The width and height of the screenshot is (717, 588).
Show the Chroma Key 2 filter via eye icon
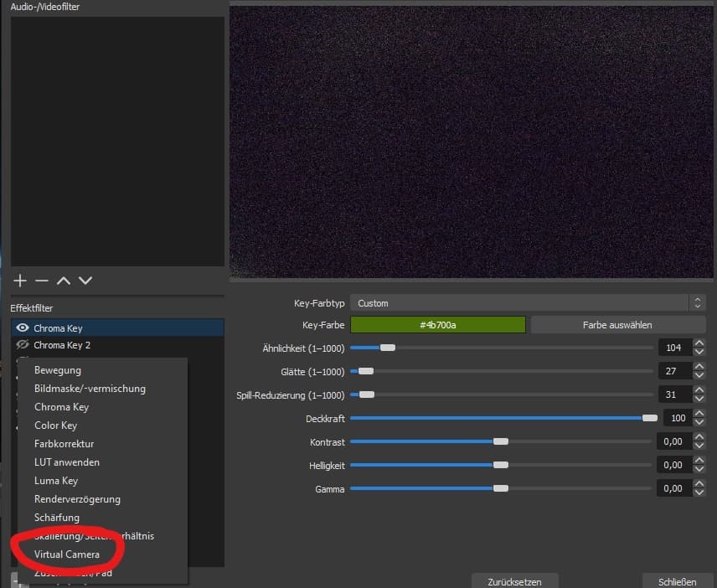tap(23, 345)
